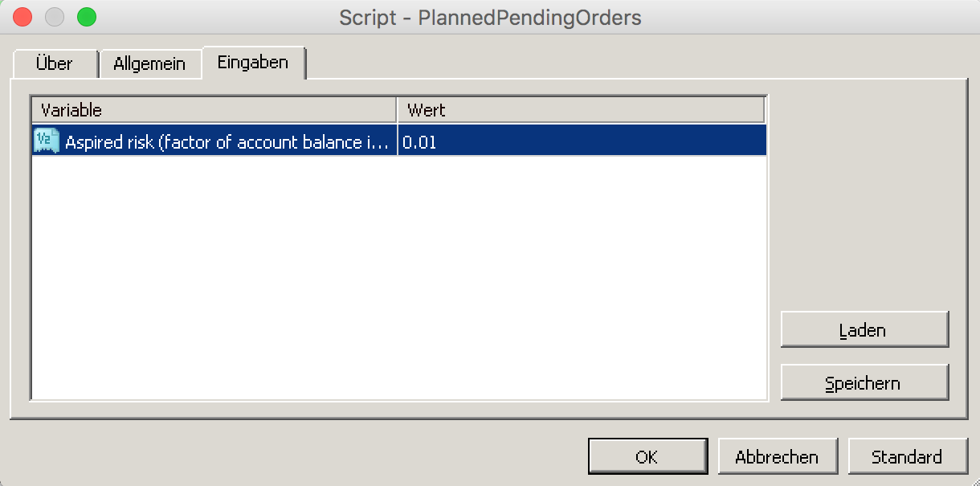Confirm the script settings with OK
This screenshot has width=980, height=486.
pos(647,455)
